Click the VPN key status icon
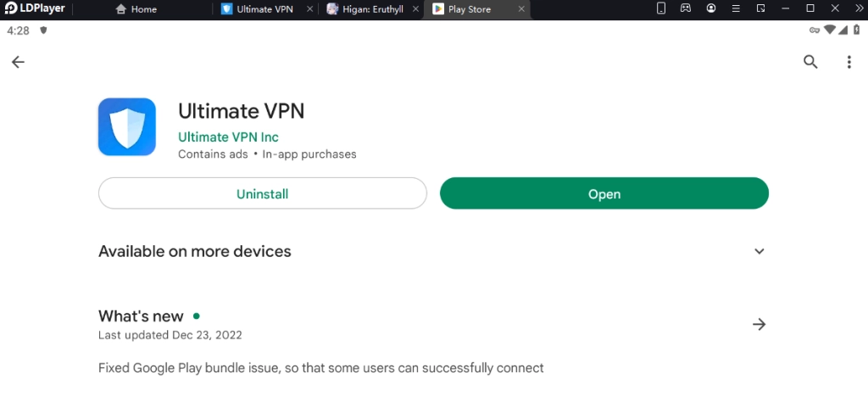Screen dimensions: 868x419 815,31
